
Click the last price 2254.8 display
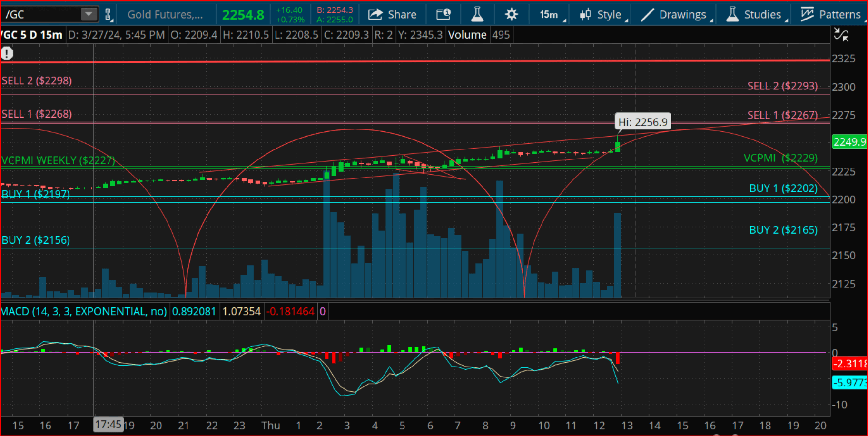(x=243, y=15)
